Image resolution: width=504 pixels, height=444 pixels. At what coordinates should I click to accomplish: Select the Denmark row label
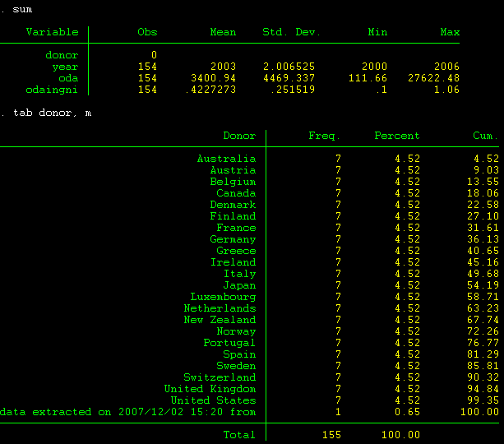point(233,205)
